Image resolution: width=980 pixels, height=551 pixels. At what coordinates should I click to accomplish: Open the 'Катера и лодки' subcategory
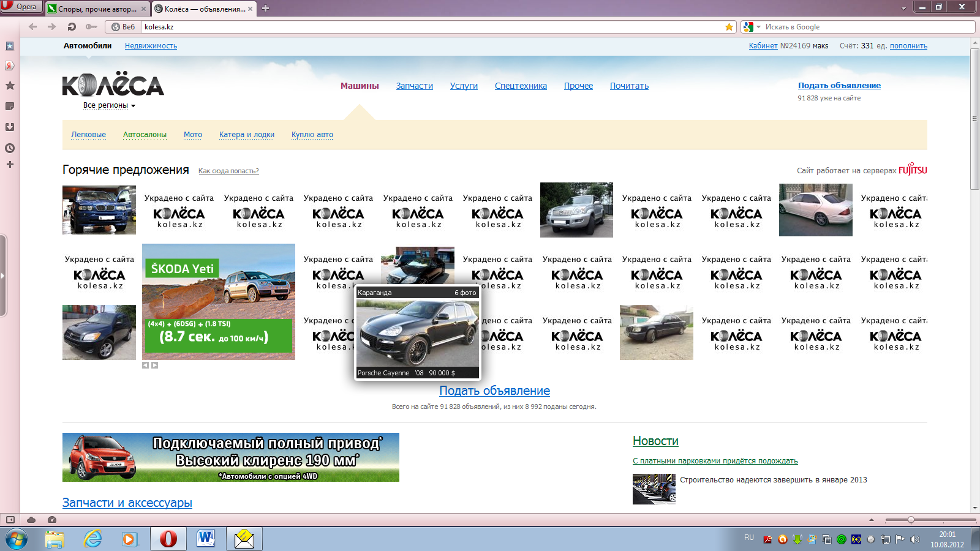tap(247, 135)
